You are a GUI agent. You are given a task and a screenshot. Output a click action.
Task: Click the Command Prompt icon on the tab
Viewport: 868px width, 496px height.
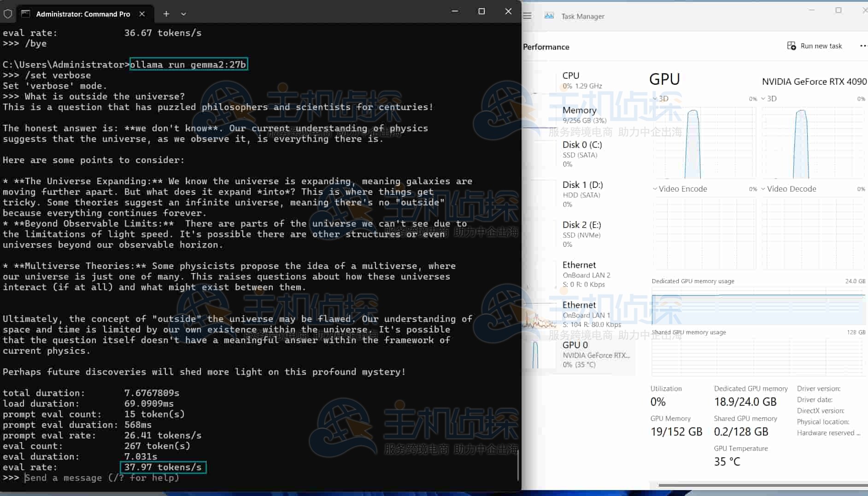(26, 14)
